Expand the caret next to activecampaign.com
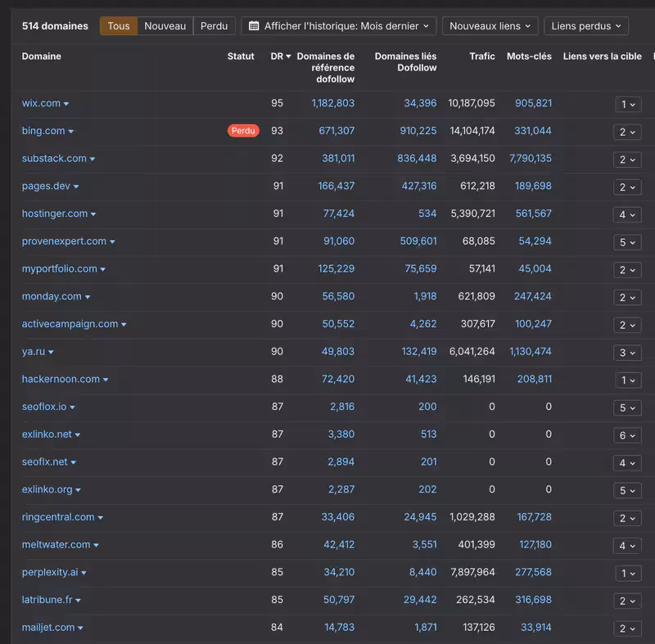655x644 pixels. click(124, 325)
